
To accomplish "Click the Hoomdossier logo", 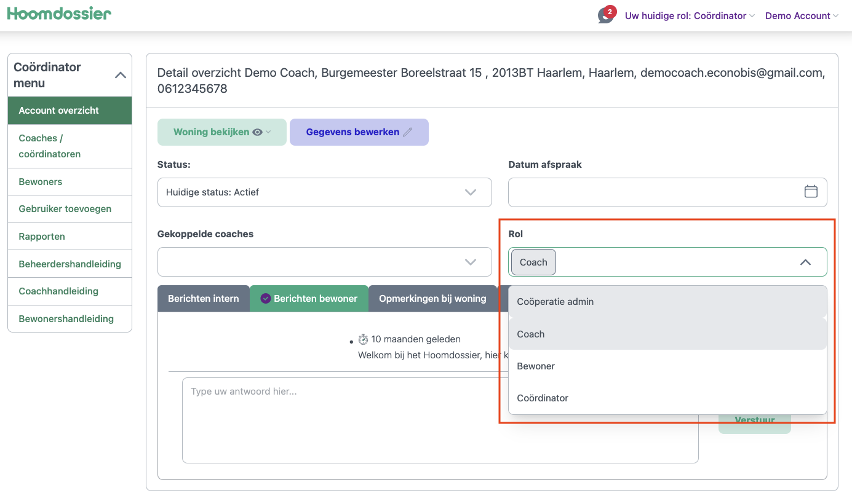I will click(59, 14).
